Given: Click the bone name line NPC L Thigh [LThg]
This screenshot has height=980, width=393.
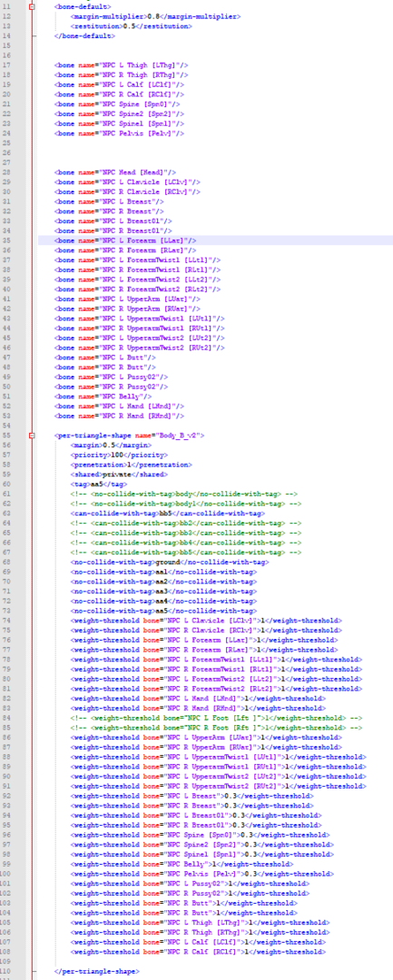Looking at the screenshot, I should tap(122, 65).
